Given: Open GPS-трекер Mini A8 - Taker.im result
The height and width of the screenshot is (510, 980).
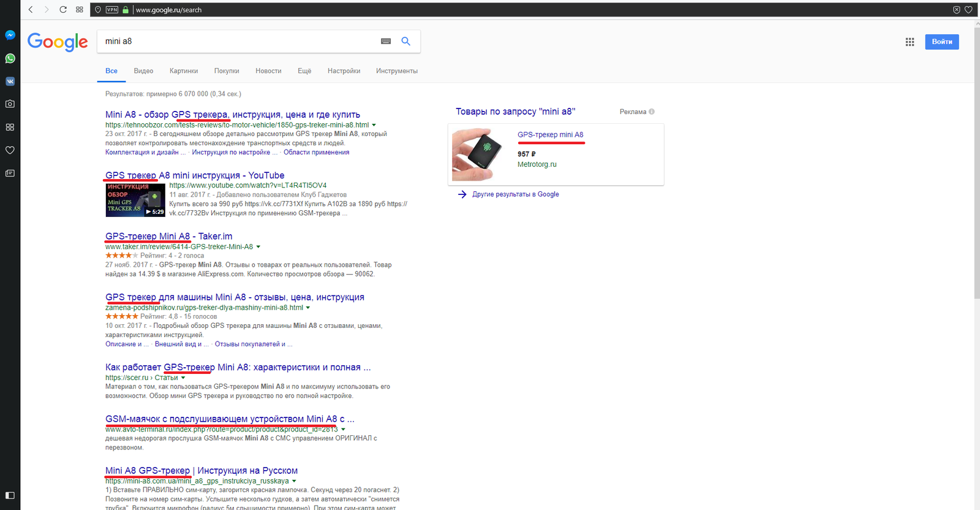Looking at the screenshot, I should (x=168, y=236).
